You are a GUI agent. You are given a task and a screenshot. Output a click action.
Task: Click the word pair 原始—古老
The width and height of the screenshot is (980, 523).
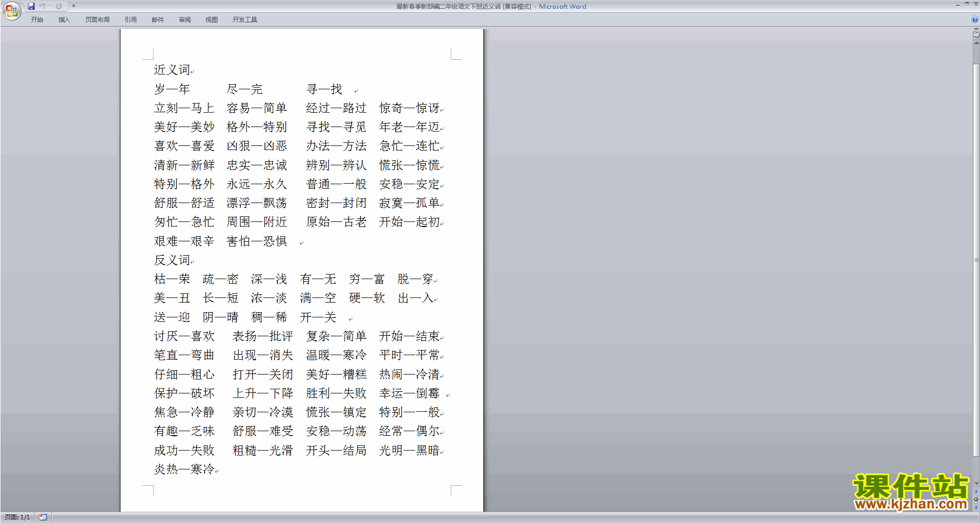336,222
